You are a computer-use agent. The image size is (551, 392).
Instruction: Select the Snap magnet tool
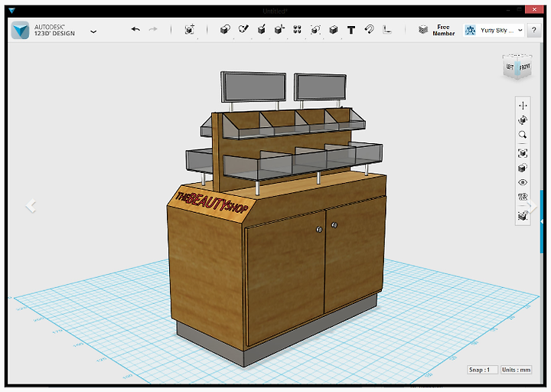pos(369,30)
